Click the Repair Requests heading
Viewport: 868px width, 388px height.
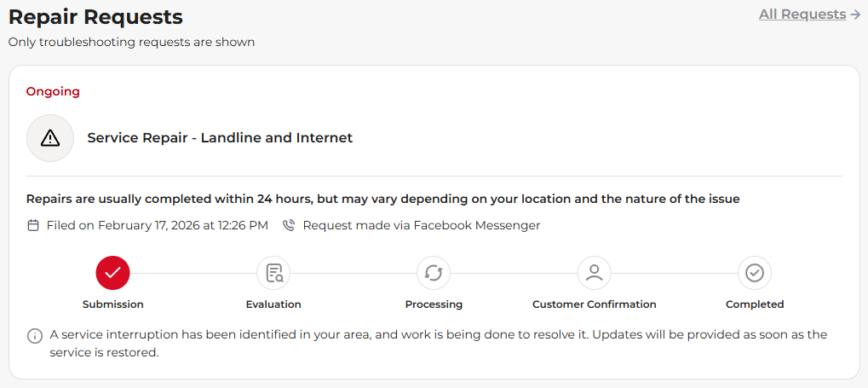pos(95,16)
